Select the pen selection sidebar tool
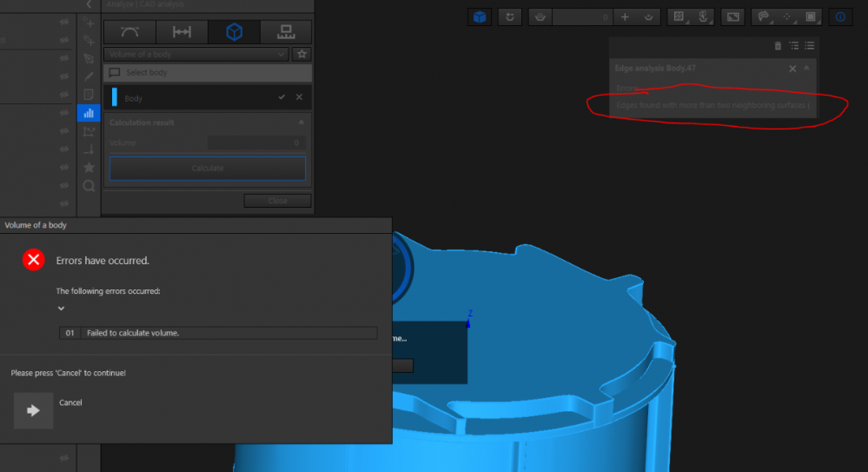This screenshot has width=868, height=472. click(89, 59)
